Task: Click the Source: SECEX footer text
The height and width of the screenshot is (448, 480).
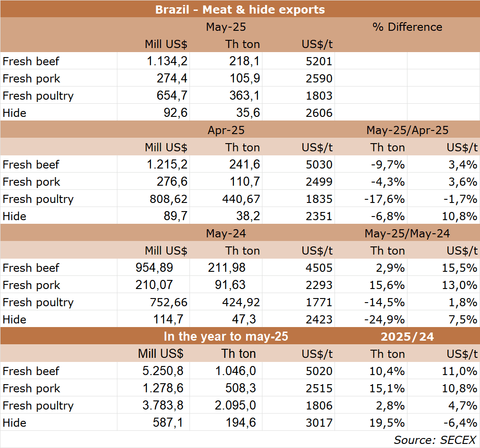Action: [435, 440]
